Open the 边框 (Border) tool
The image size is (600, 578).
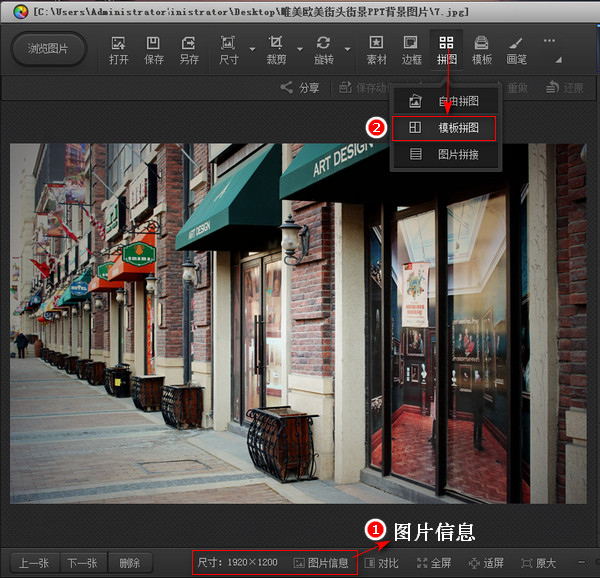pyautogui.click(x=411, y=50)
